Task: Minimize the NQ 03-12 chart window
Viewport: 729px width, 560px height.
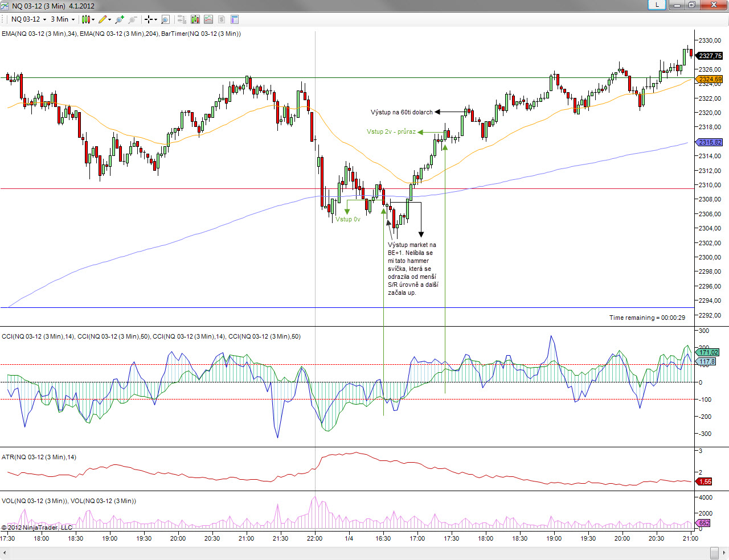Action: click(677, 5)
